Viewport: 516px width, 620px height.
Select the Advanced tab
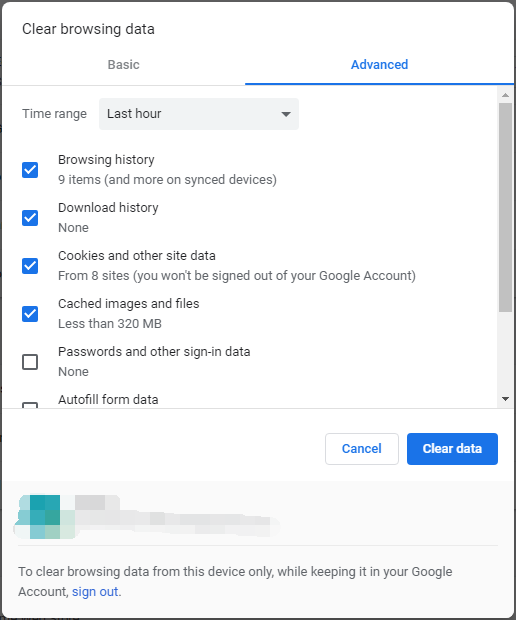click(379, 64)
